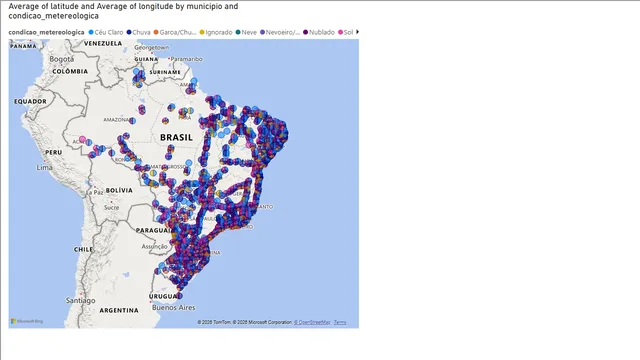640x360 pixels.
Task: Click the Microsoft Bing logo
Action: (27, 321)
